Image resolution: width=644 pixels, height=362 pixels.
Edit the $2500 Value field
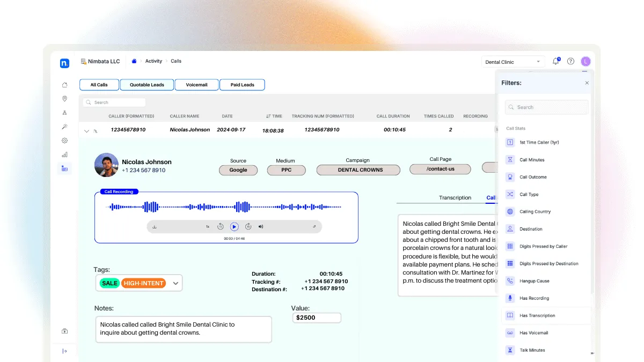point(317,317)
